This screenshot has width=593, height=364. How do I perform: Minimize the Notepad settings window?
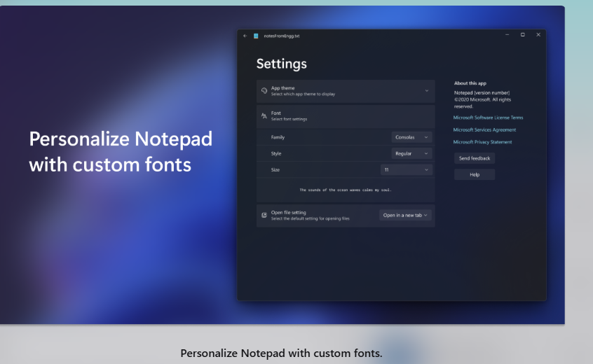[507, 35]
